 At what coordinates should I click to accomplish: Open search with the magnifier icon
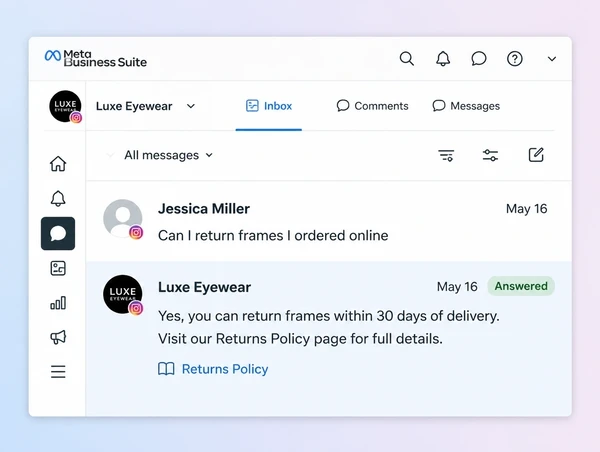coord(407,59)
